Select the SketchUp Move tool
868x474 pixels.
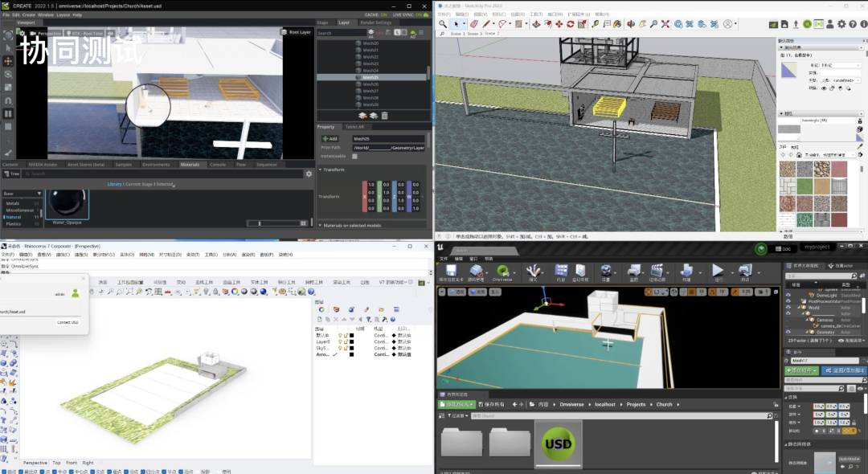[559, 24]
